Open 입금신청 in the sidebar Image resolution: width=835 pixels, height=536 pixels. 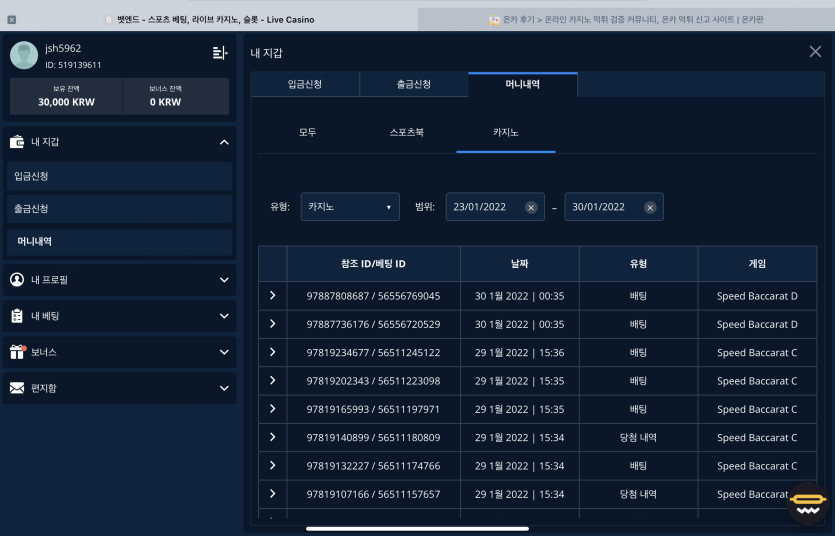(x=120, y=176)
